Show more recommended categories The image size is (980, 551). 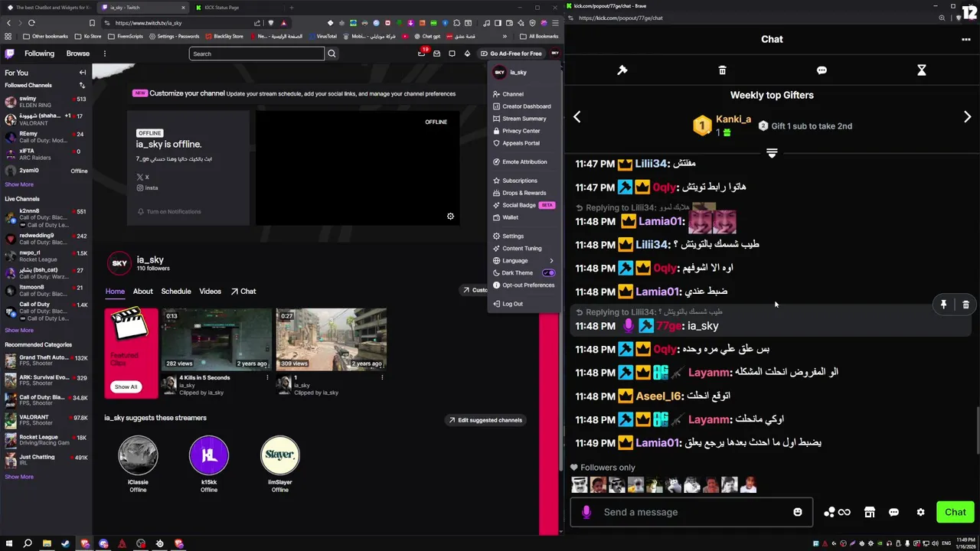pos(19,477)
